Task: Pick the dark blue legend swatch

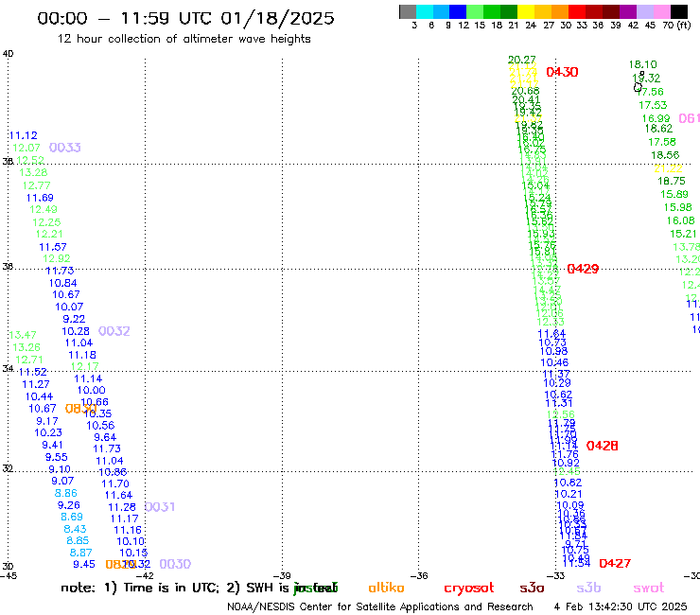Action: (x=458, y=11)
